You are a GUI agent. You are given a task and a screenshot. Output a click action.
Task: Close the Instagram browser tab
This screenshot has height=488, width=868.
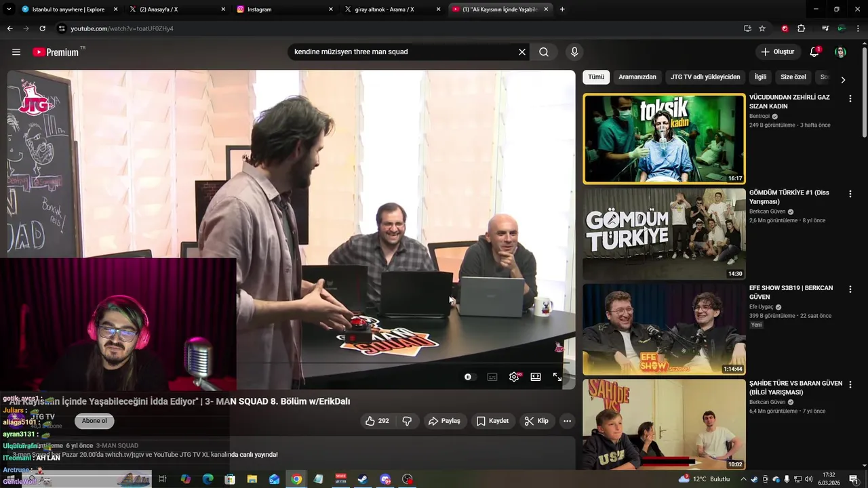pos(331,9)
